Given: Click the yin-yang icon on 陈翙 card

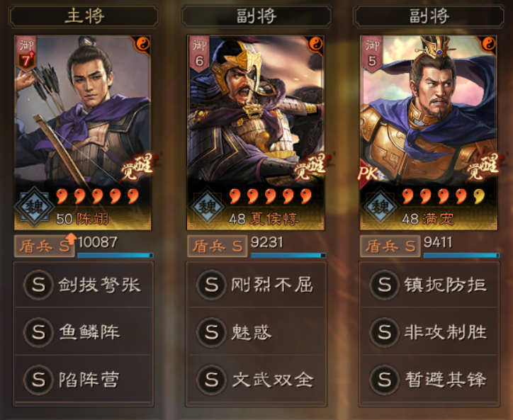Looking at the screenshot, I should click(142, 43).
